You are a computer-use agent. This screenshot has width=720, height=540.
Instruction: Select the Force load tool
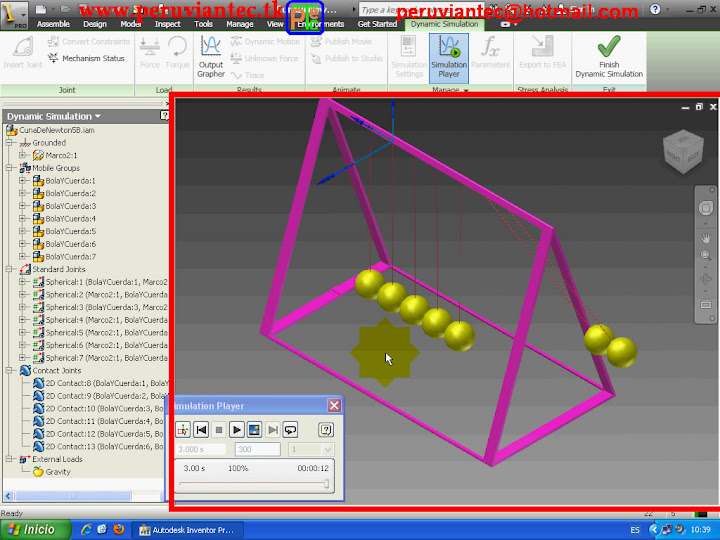(x=150, y=53)
